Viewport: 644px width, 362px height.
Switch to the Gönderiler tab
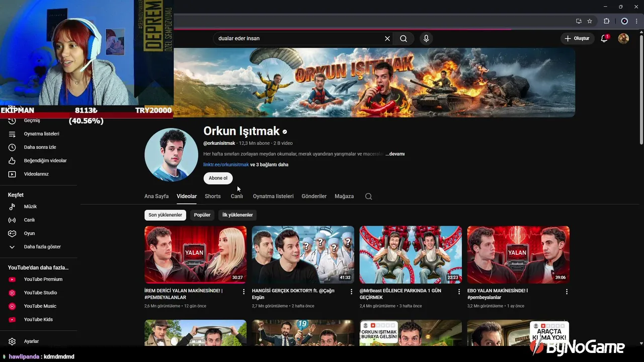314,196
